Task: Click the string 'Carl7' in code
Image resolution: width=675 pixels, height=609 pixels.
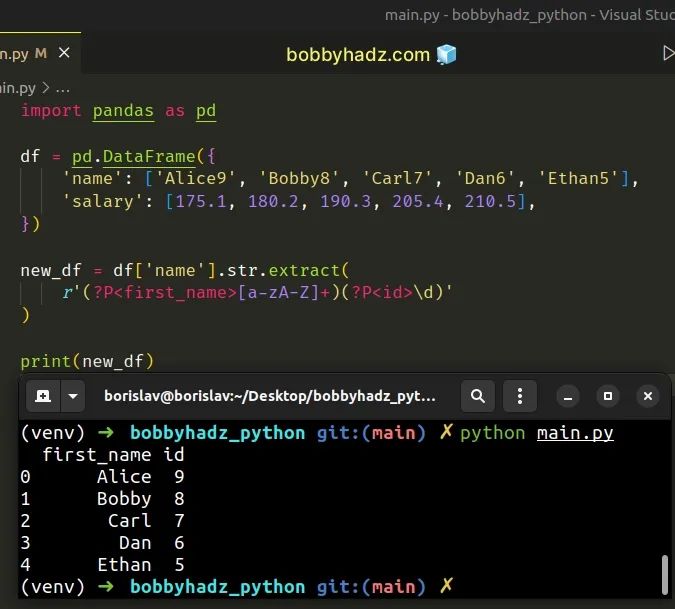Action: click(397, 178)
